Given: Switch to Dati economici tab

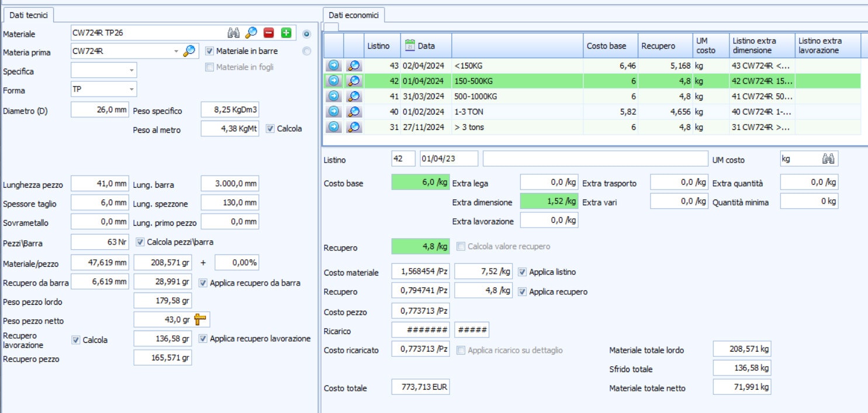Looking at the screenshot, I should tap(354, 14).
